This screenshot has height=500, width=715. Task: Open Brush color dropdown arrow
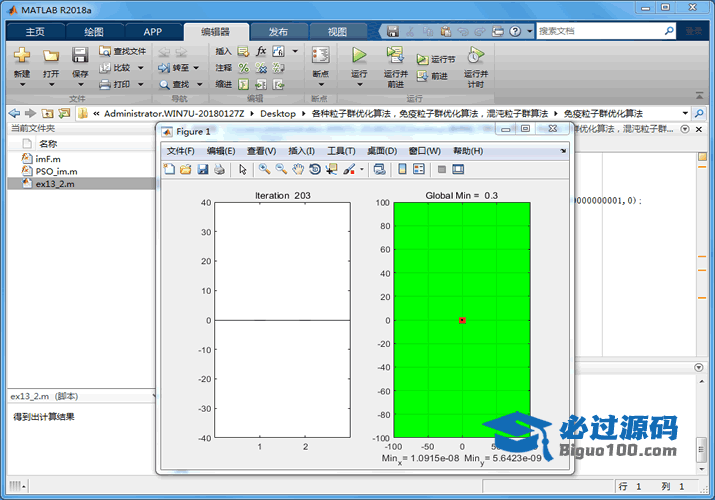362,170
